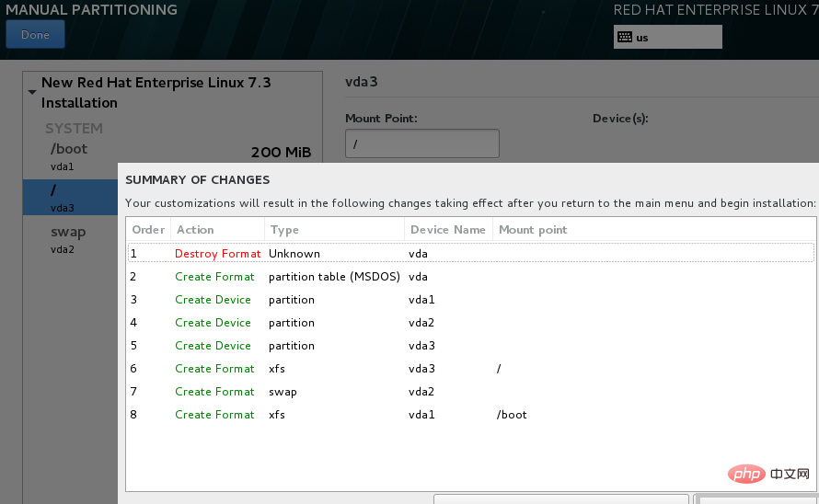Select row 6 Create Format xfs vda3
The height and width of the screenshot is (504, 819).
click(x=470, y=368)
